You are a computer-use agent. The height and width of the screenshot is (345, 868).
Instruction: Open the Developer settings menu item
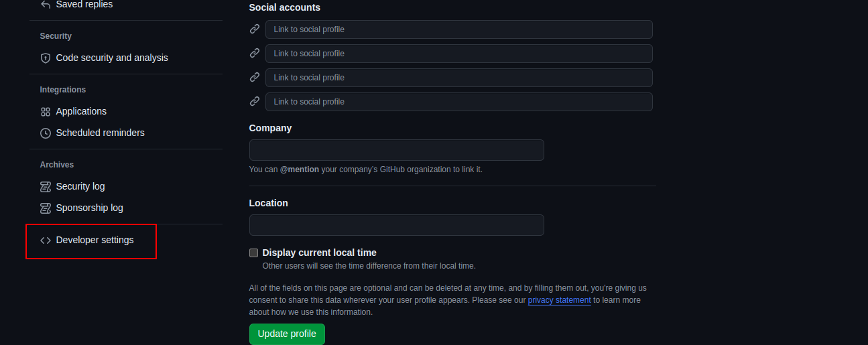[95, 240]
